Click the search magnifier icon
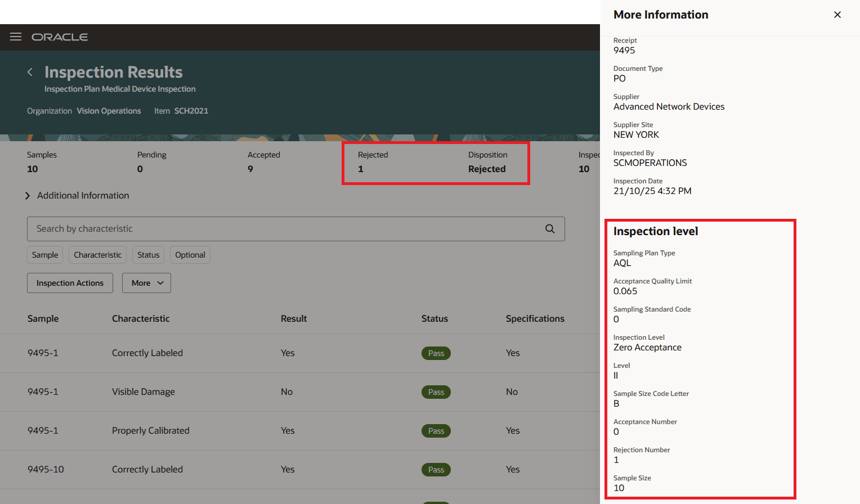The height and width of the screenshot is (504, 860). tap(550, 228)
